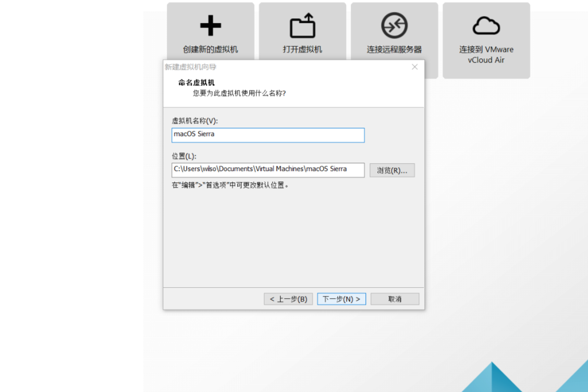Screen dimensions: 588x392
Task: Proceed with 下一步(N) button
Action: [341, 299]
